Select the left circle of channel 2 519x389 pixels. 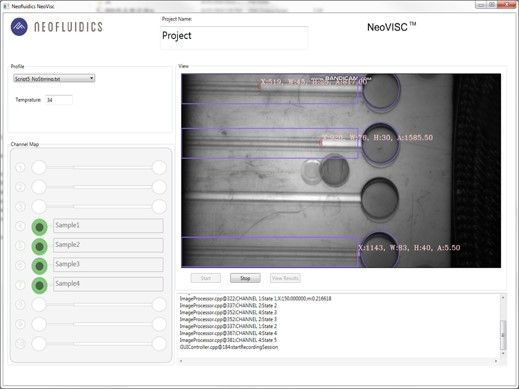[39, 187]
